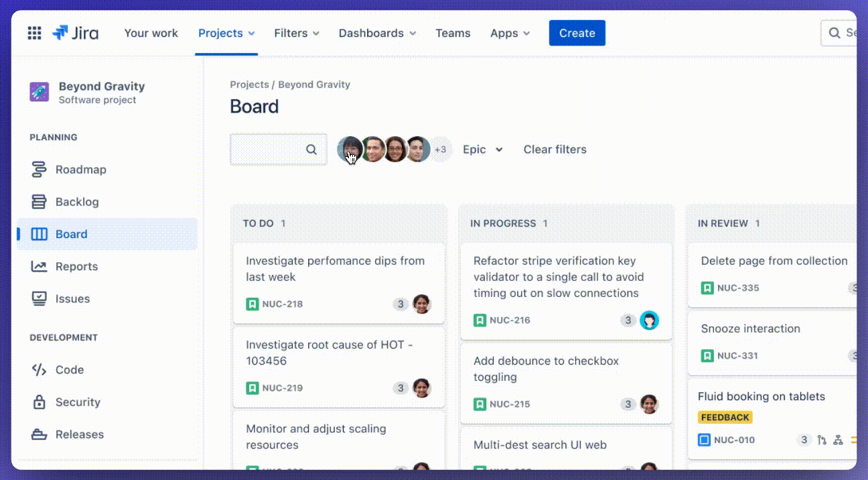The height and width of the screenshot is (480, 868).
Task: Click the teal assignee avatar on NUC-216
Action: (649, 320)
